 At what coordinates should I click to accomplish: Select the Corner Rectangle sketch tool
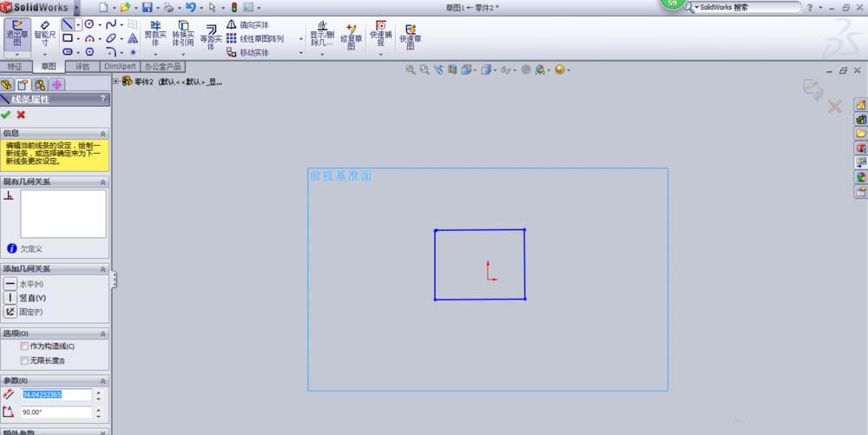pyautogui.click(x=68, y=38)
